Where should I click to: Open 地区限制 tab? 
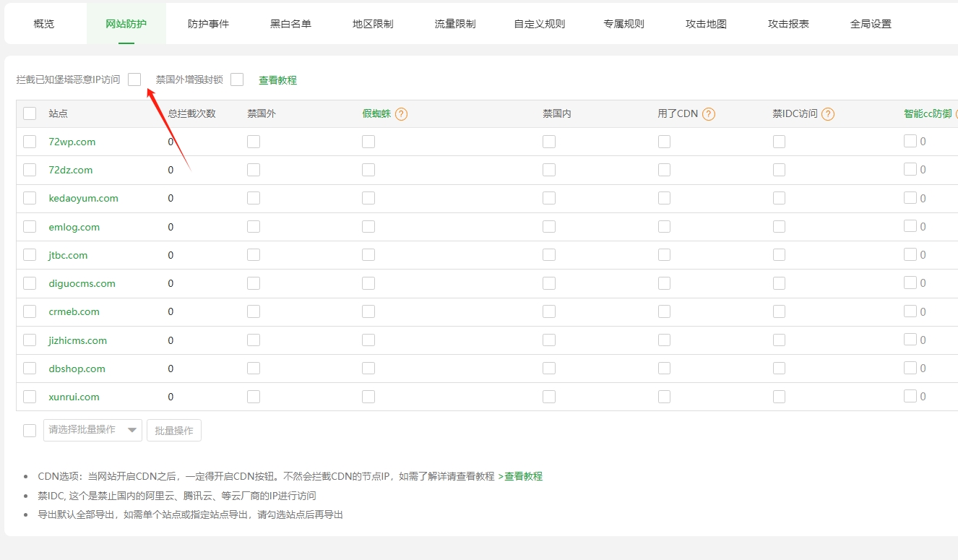[x=373, y=24]
